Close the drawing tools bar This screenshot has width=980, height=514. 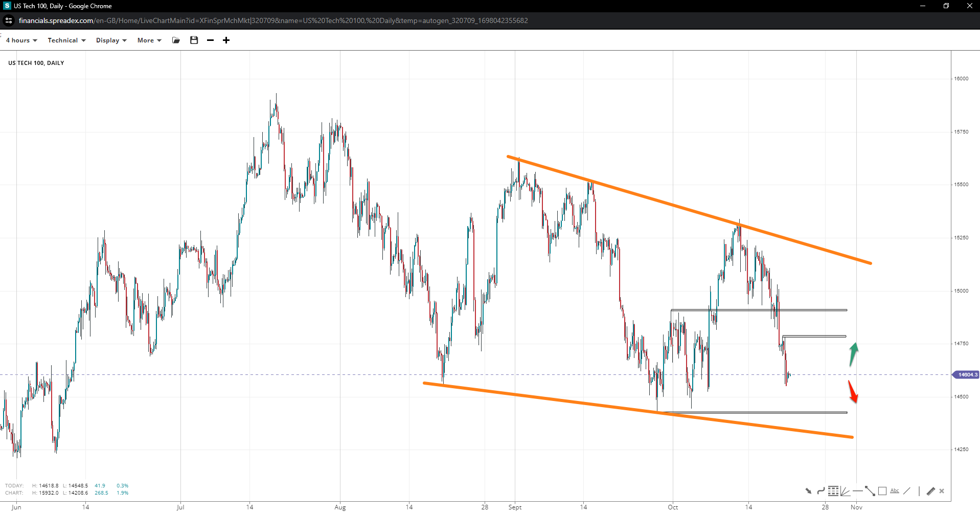click(x=942, y=491)
